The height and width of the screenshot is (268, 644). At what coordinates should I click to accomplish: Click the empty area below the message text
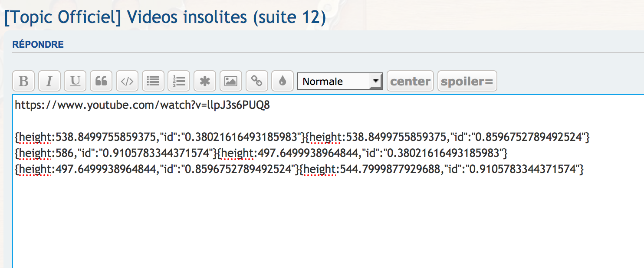(304, 221)
